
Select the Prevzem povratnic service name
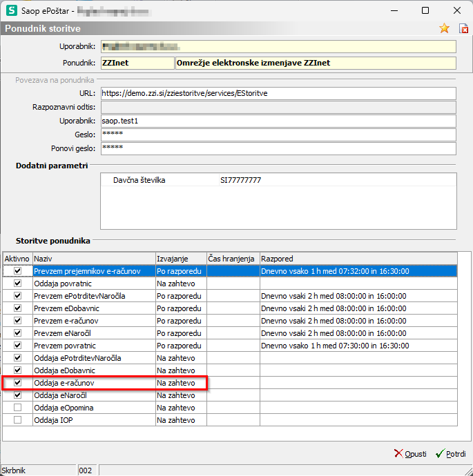click(65, 346)
